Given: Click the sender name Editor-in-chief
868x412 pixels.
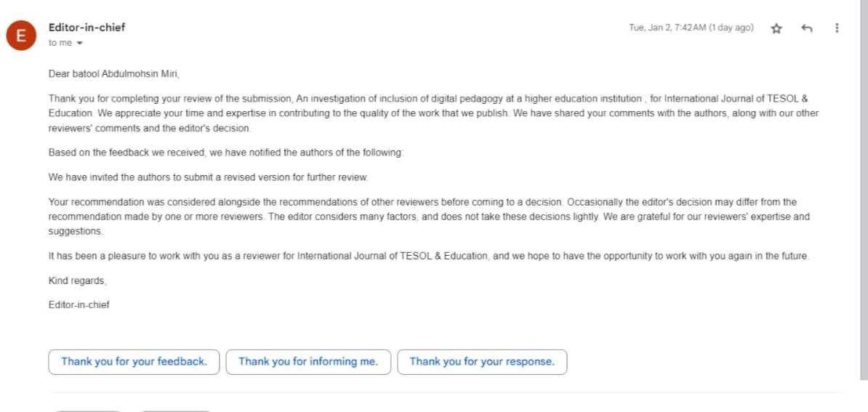Looking at the screenshot, I should pyautogui.click(x=87, y=28).
